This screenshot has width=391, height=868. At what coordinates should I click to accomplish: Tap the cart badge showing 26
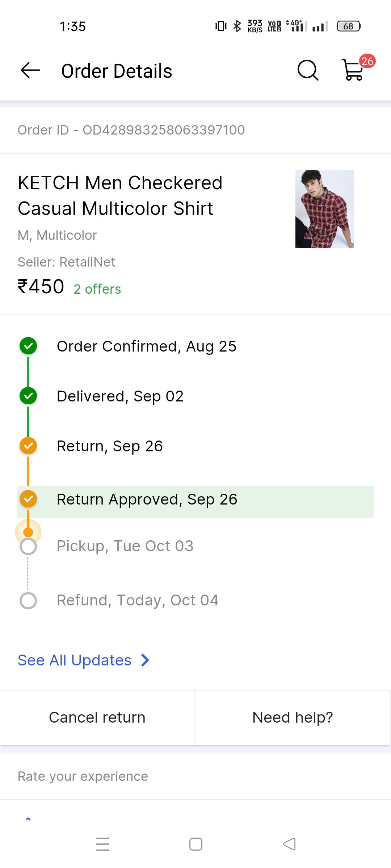(x=367, y=61)
